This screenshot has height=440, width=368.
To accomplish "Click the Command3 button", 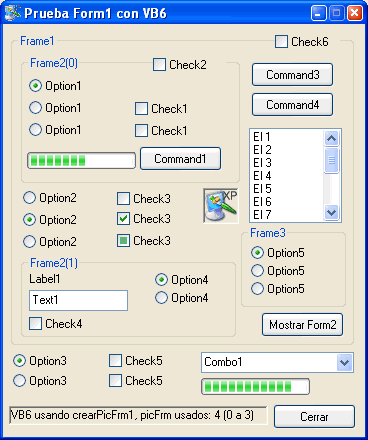I will click(x=292, y=75).
